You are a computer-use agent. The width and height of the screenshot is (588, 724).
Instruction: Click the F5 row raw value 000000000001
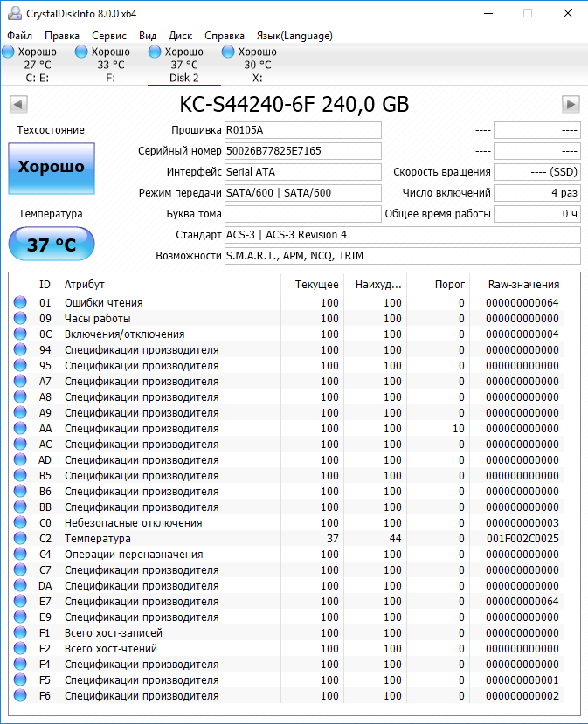522,680
